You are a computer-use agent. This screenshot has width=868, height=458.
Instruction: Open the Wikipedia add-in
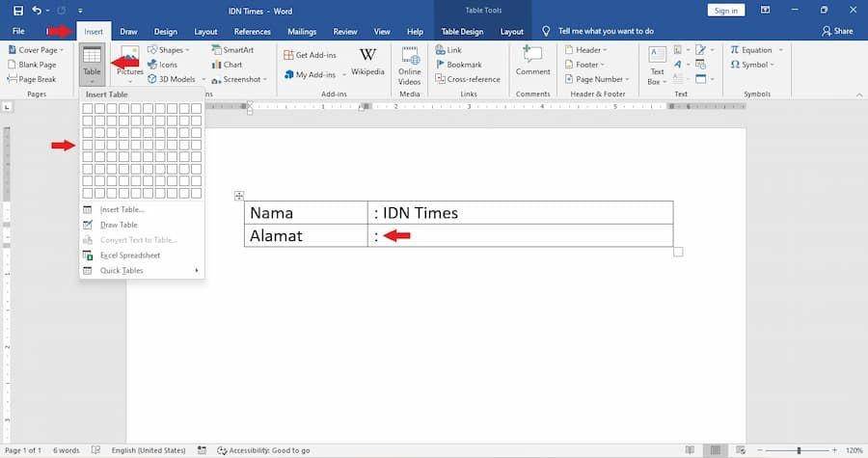coord(367,62)
